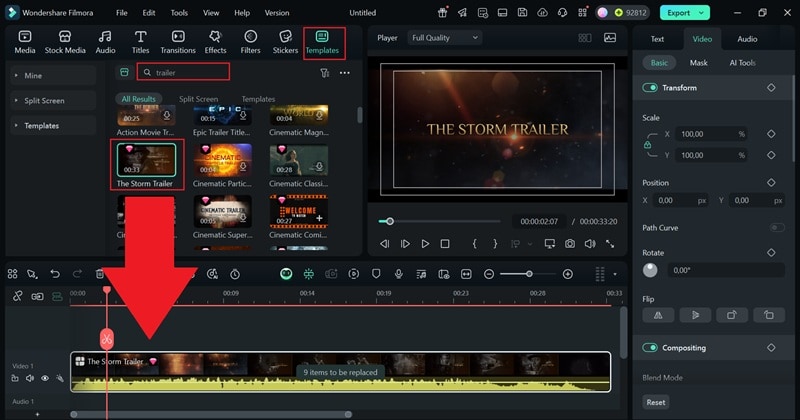800x420 pixels.
Task: Click the gift box icon in title bar
Action: tap(442, 13)
